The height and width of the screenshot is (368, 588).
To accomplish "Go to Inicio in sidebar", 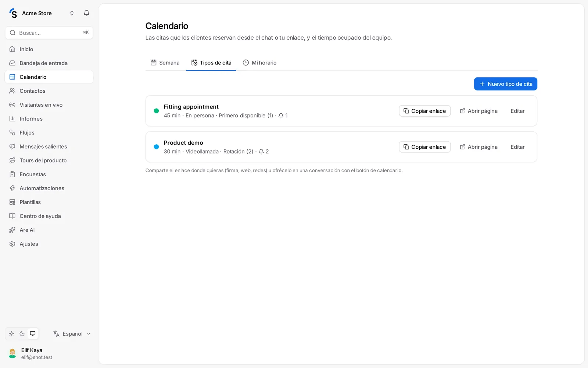I will pyautogui.click(x=49, y=49).
